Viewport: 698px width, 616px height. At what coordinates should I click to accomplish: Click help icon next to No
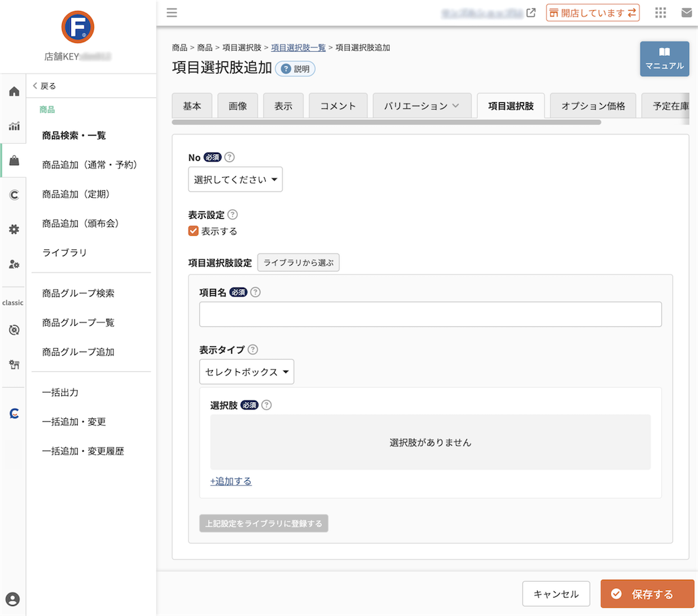pos(229,157)
